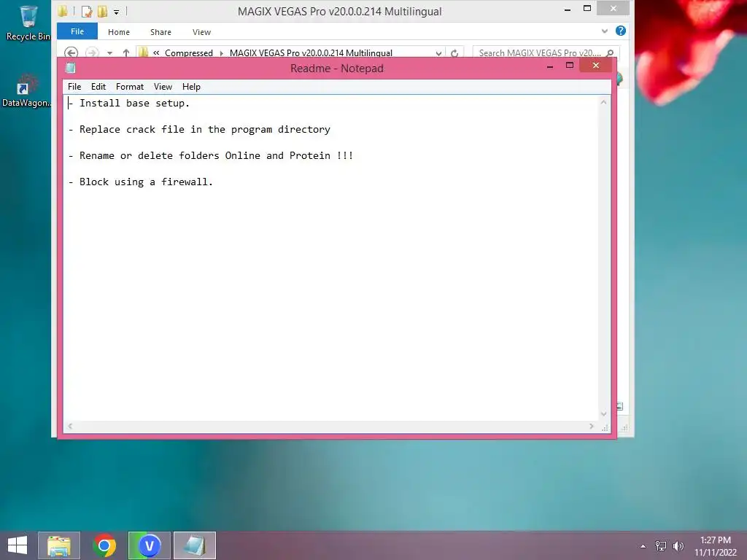This screenshot has width=747, height=560.
Task: Open the Notepad File menu
Action: click(74, 87)
